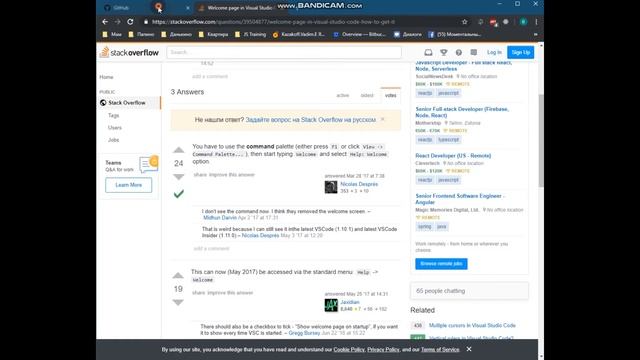This screenshot has height=360, width=640.
Task: Click the page vertical scrollbar thumb
Action: 541,141
